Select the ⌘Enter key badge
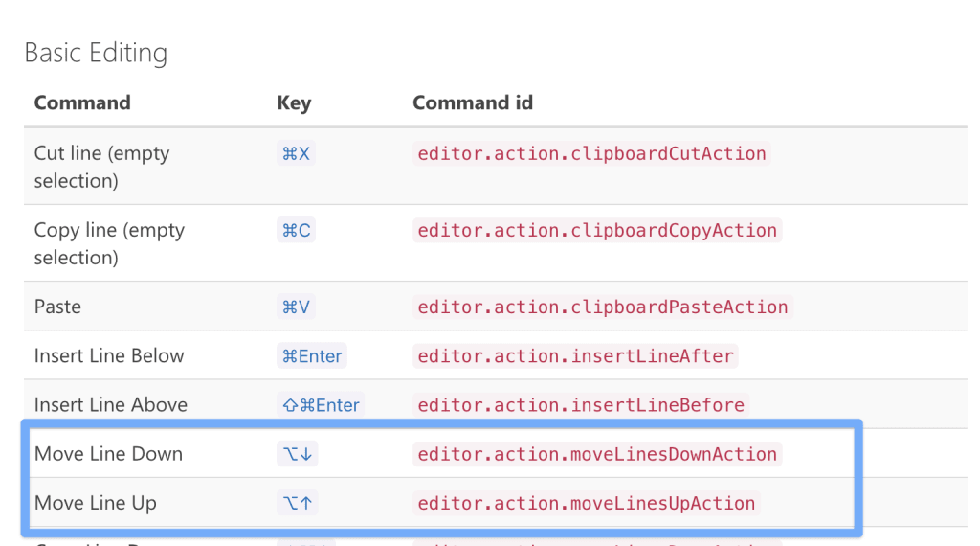980x546 pixels. [x=311, y=356]
